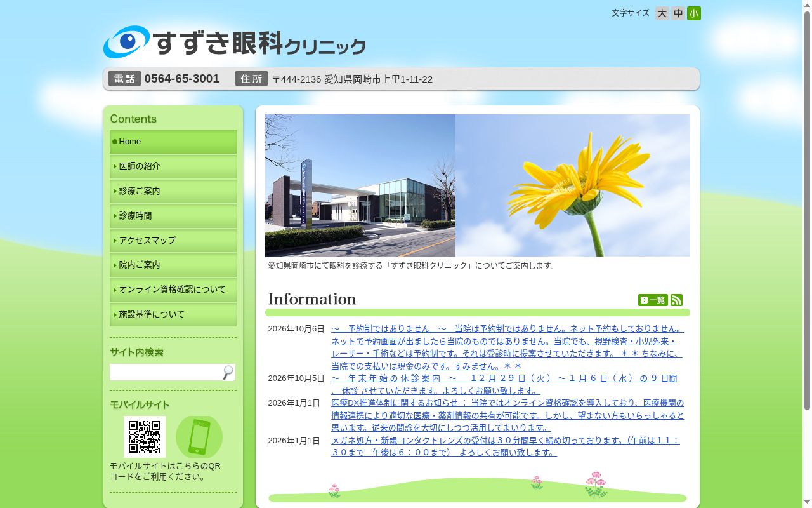Click the すずき眼科クリニック eye logo
The height and width of the screenshot is (508, 812).
click(235, 42)
